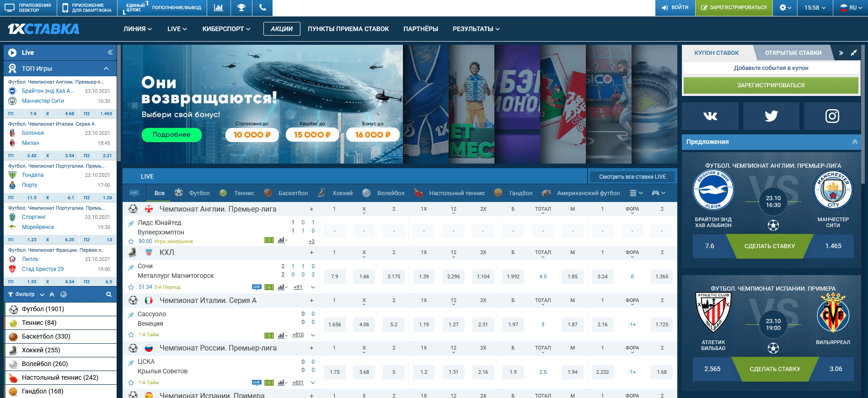This screenshot has height=398, width=868.
Task: Open the settings gear dropdown
Action: (x=785, y=8)
